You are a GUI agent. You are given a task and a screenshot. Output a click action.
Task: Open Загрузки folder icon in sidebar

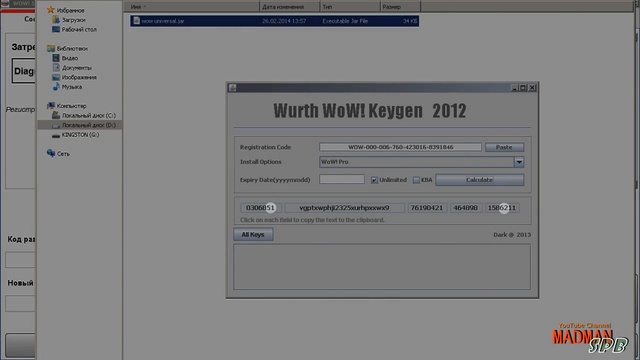(x=56, y=20)
